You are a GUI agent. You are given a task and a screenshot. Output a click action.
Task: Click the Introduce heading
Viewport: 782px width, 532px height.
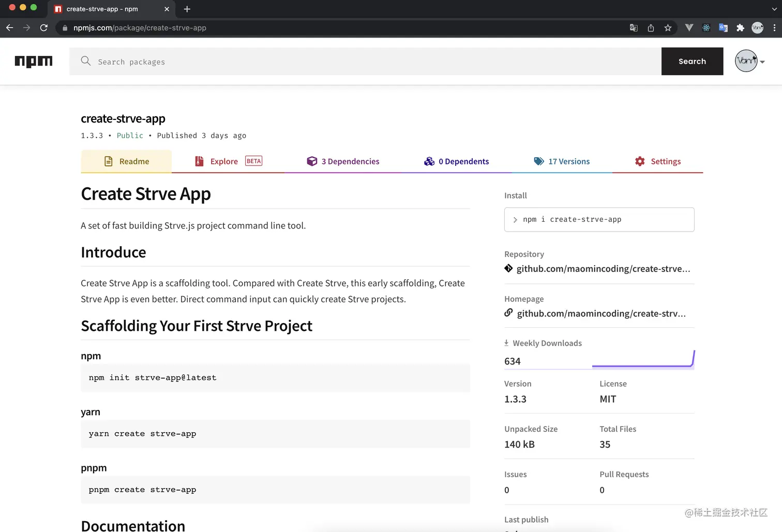coord(113,252)
